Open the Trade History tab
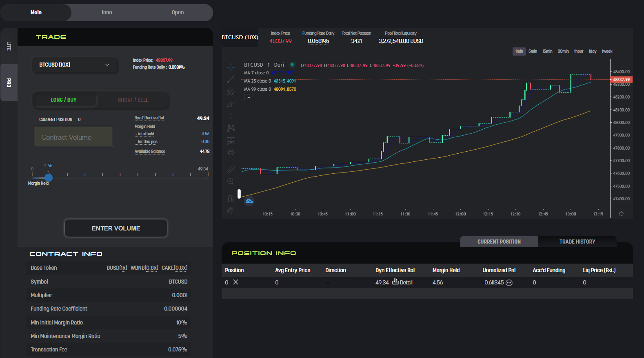Screen dimensions: 644x358 point(577,242)
